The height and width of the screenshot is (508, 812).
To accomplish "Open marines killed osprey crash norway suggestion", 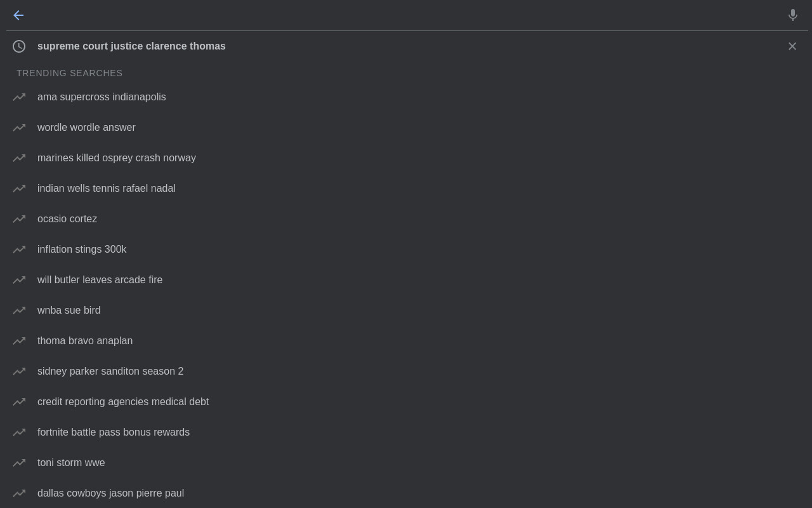I will pos(406,158).
